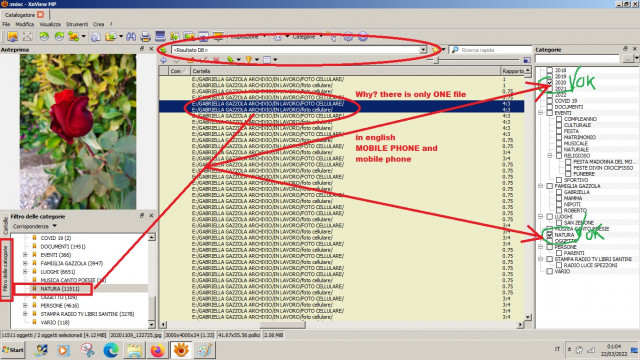
Task: Click the printer icon in toolbar
Action: (145, 37)
